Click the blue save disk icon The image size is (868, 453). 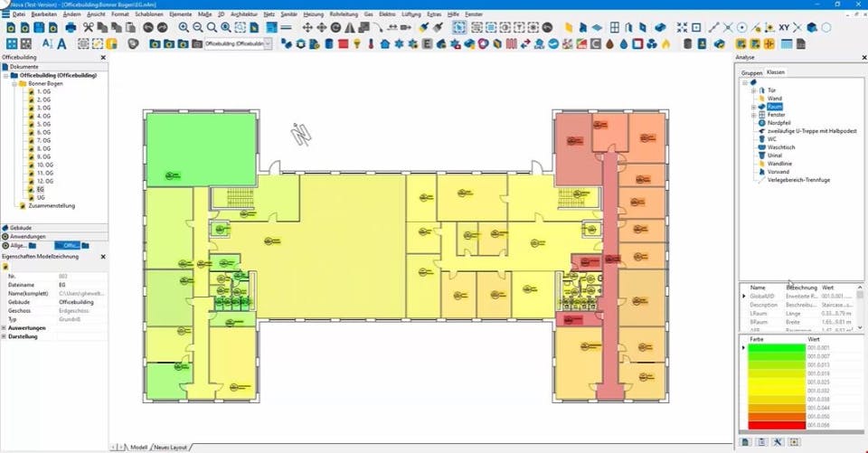[x=39, y=27]
